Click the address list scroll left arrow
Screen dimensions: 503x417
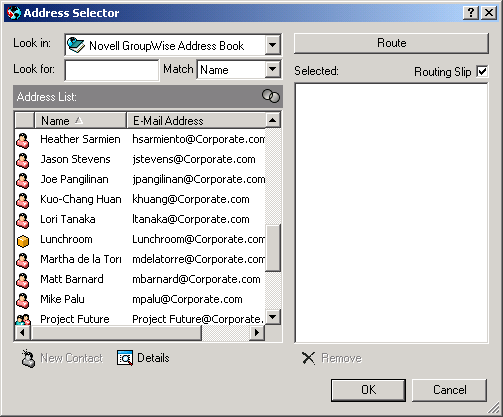pyautogui.click(x=23, y=333)
